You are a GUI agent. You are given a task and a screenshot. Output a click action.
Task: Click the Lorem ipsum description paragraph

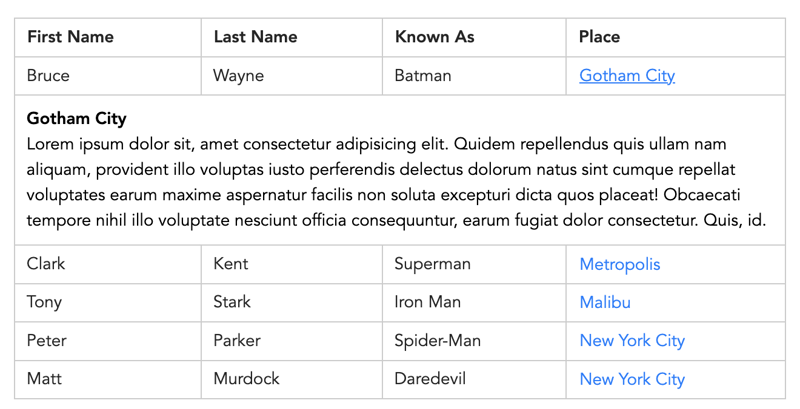[396, 183]
